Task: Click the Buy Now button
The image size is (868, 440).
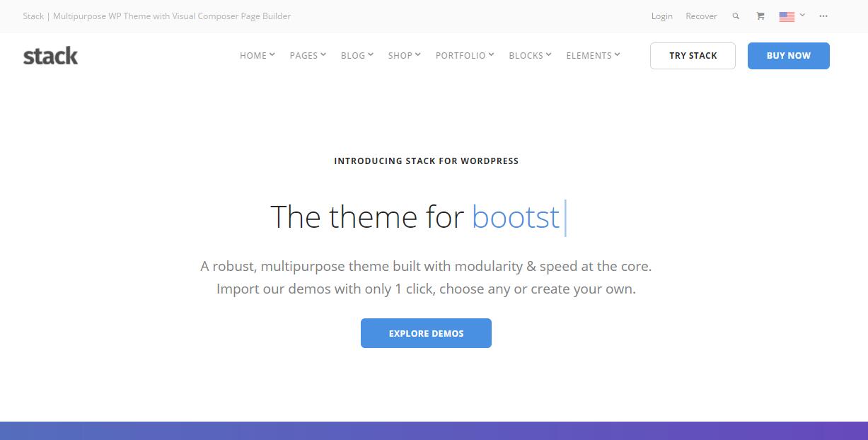Action: coord(789,56)
